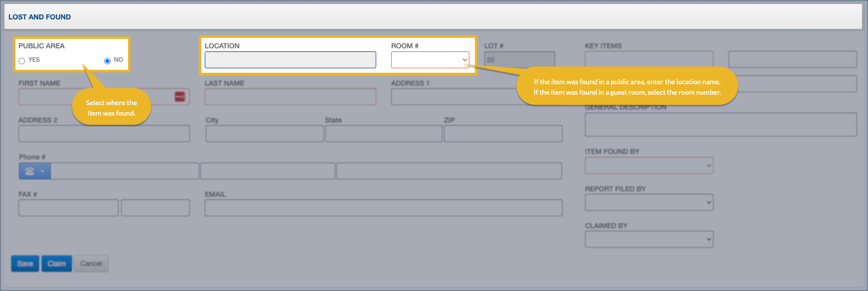Click the Address 2 input field

(x=104, y=134)
